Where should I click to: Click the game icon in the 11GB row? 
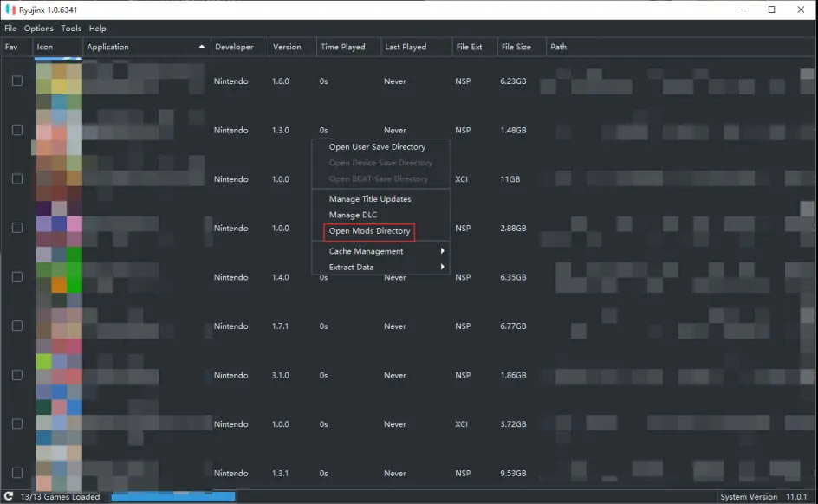click(x=59, y=179)
